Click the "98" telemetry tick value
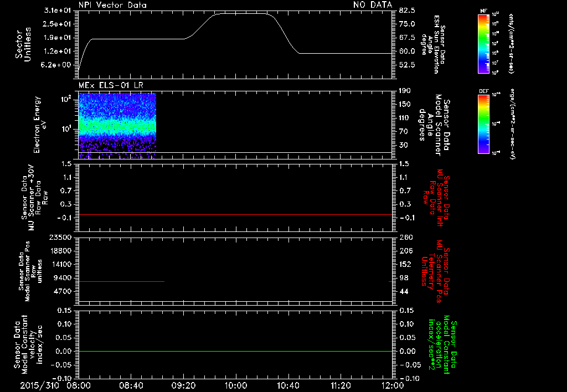 pos(404,278)
